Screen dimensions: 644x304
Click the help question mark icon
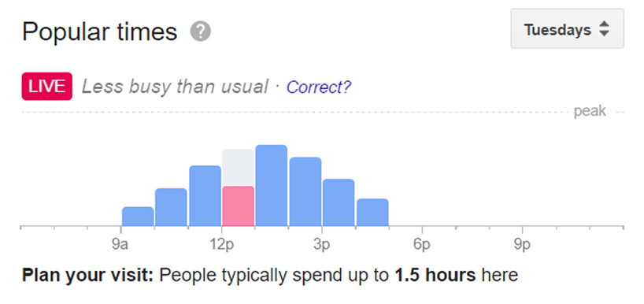pos(201,32)
